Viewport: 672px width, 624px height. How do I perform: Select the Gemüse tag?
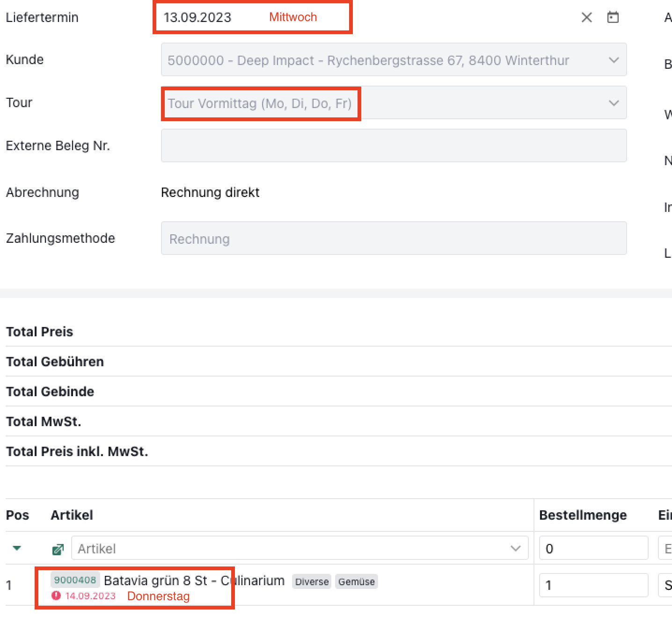coord(356,582)
